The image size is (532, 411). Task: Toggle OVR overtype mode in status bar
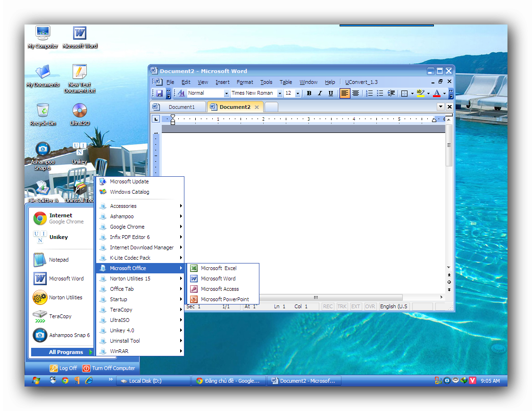pos(370,306)
